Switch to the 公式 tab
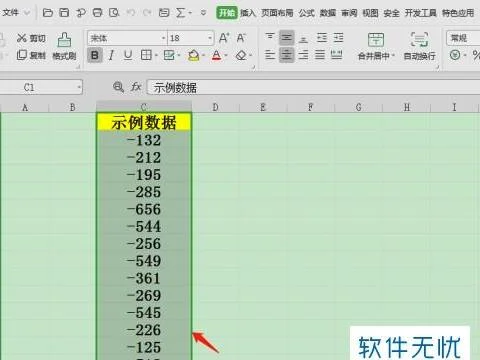Viewport: 480px width, 360px height. pyautogui.click(x=306, y=13)
